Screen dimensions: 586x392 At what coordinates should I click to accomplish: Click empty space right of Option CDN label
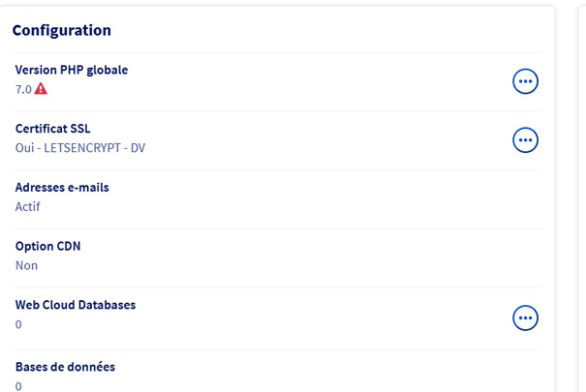click(291, 246)
